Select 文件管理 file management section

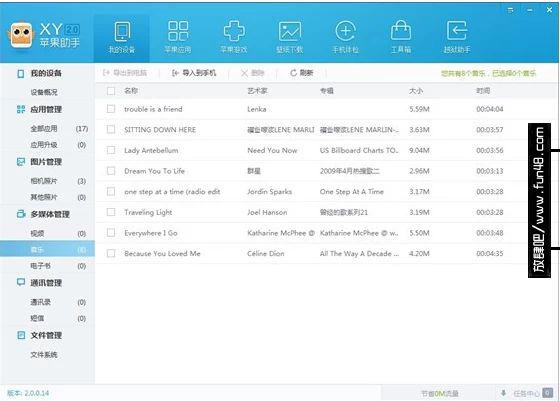pos(39,335)
